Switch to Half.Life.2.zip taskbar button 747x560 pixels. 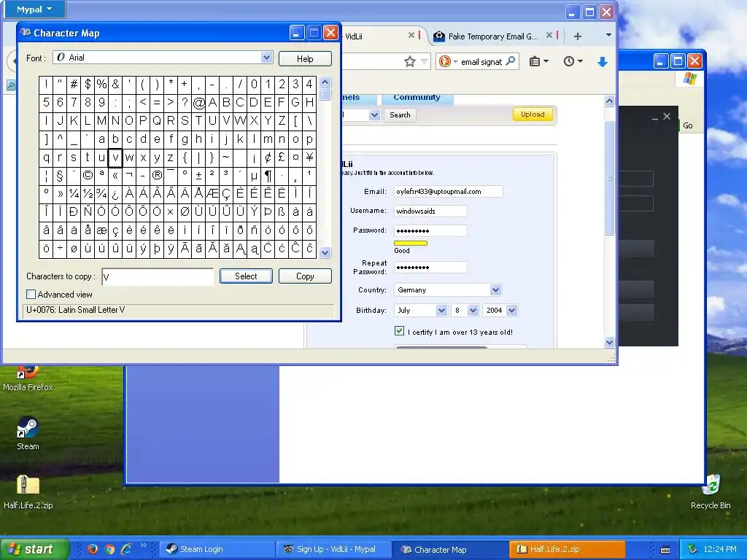[567, 550]
